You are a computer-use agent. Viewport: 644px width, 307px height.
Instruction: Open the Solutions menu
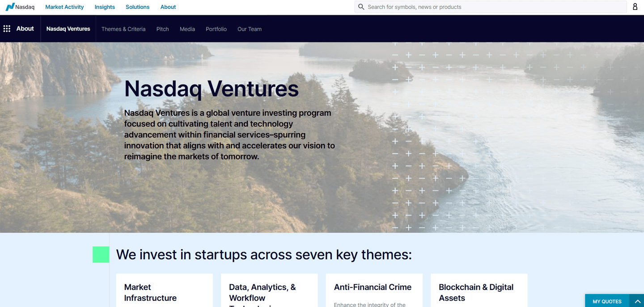(137, 7)
